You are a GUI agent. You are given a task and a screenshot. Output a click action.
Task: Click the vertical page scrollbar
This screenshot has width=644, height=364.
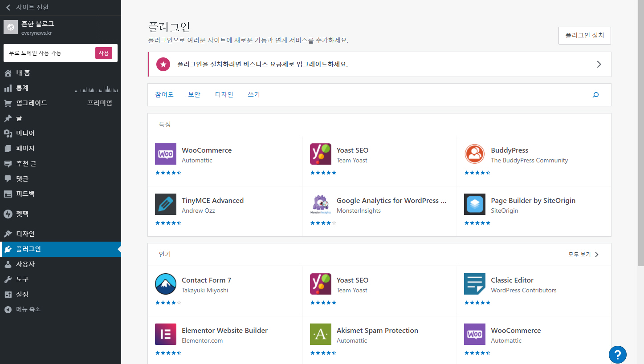pyautogui.click(x=641, y=133)
